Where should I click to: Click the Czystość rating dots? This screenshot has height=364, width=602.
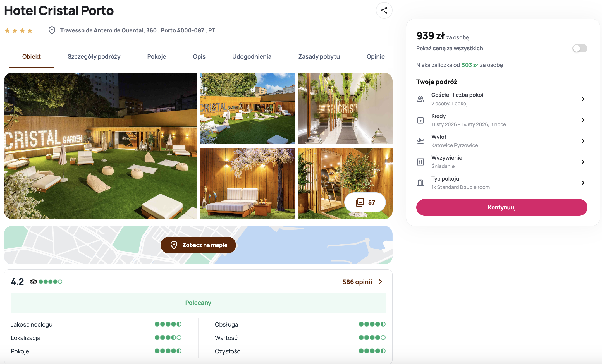[372, 351]
